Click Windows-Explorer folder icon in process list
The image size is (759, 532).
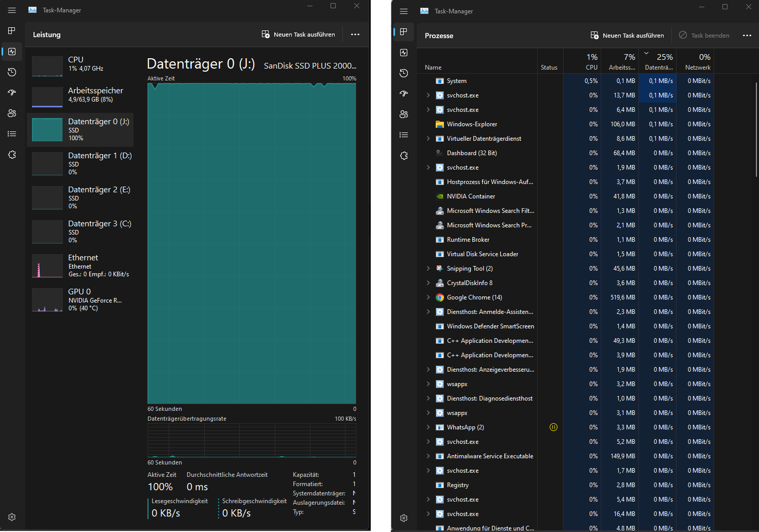(x=440, y=124)
